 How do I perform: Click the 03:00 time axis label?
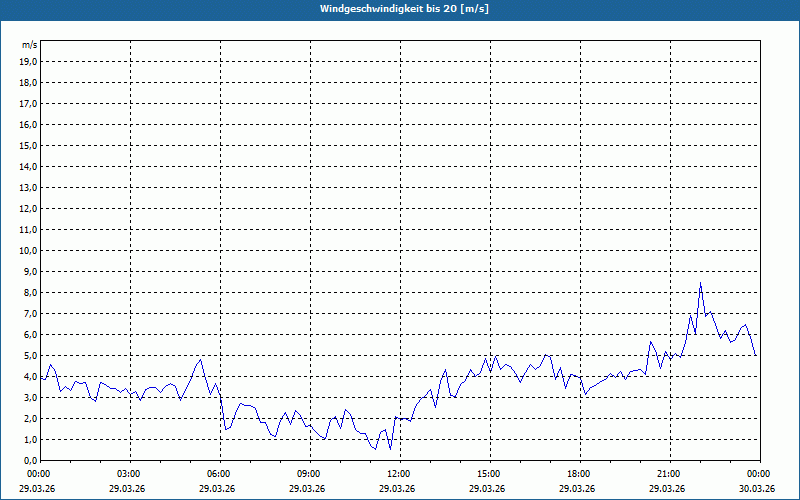pos(129,474)
